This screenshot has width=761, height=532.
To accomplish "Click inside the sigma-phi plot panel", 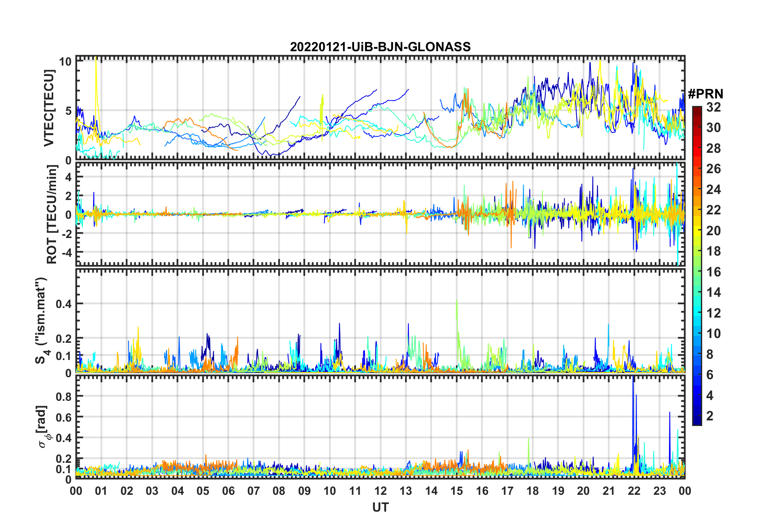I will 380,427.
